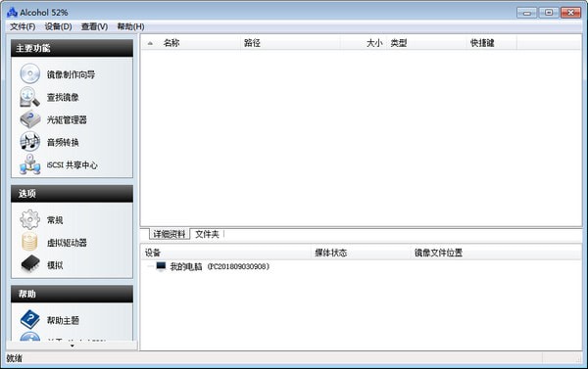
Task: Open the iSCSI 共享中心 network icon
Action: point(30,164)
